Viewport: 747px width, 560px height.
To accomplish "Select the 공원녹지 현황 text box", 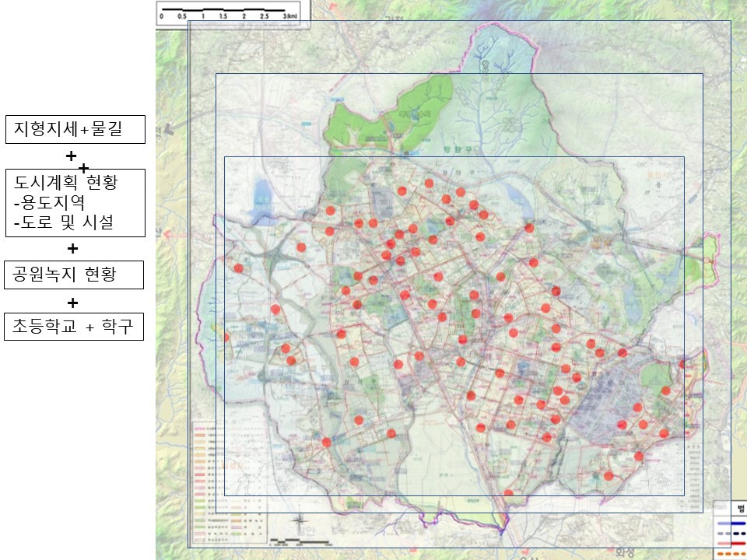I will pos(74,275).
